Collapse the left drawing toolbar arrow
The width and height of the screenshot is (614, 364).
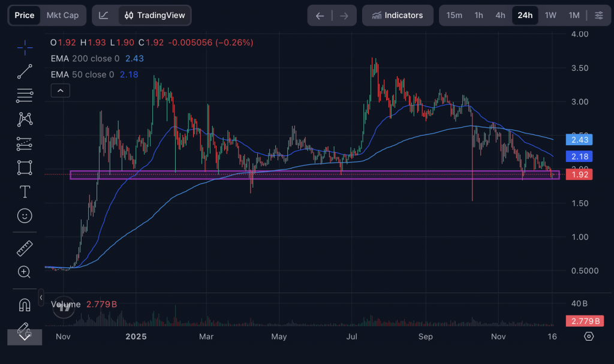pos(41,297)
